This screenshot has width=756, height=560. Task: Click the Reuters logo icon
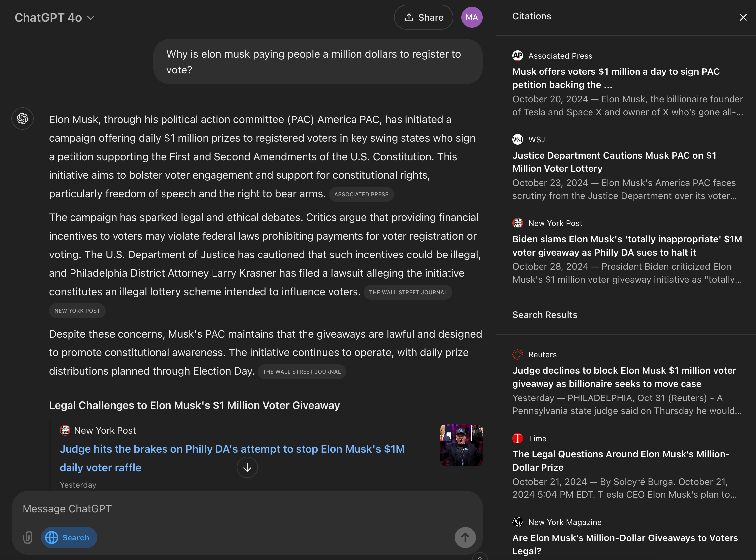517,354
